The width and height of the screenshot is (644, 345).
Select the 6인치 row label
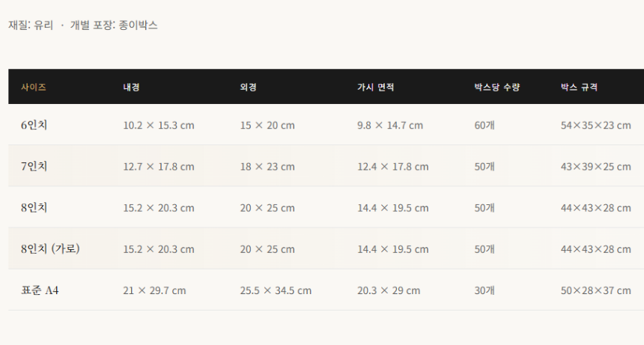coord(34,125)
